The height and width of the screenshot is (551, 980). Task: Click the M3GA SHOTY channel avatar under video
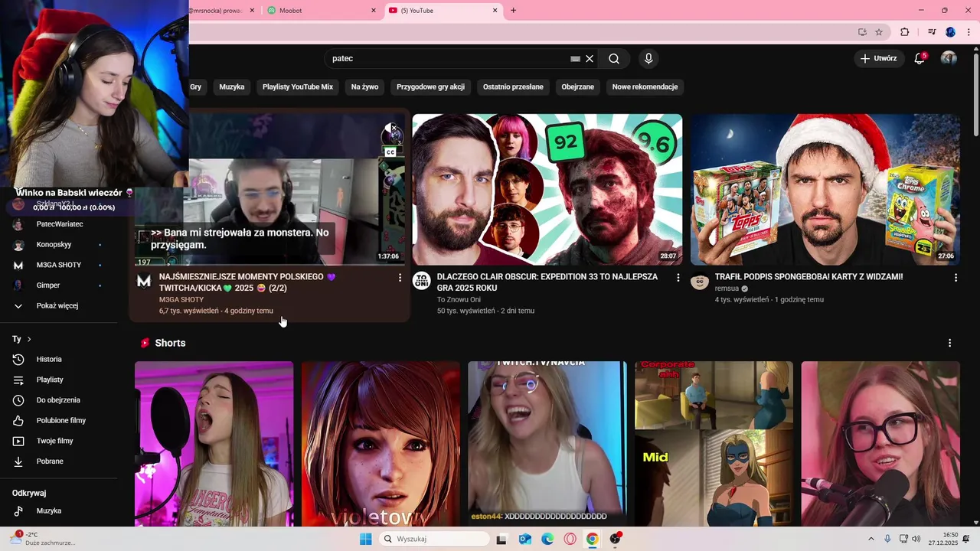click(144, 282)
